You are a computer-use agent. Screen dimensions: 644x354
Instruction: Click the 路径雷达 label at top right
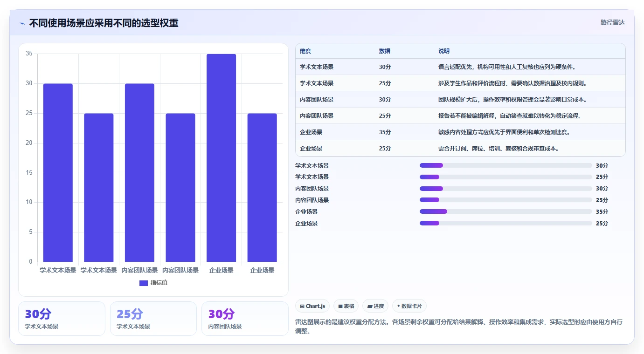612,22
